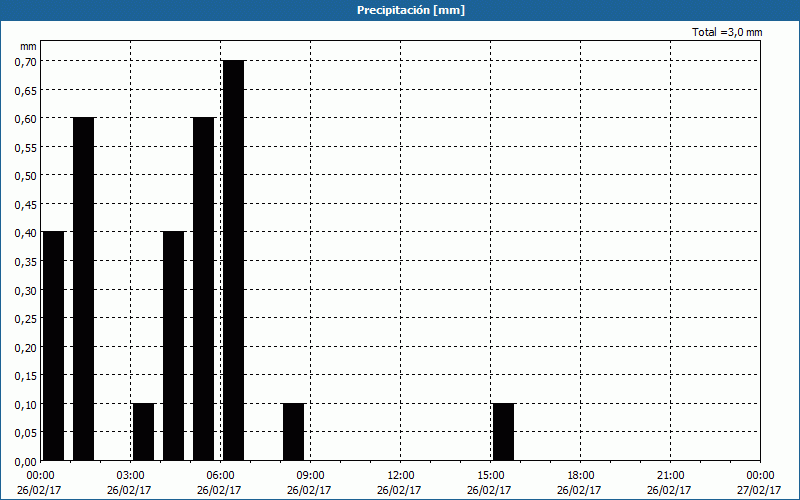Screen dimensions: 800x500
Task: Click the 0,65 y-axis label
Action: coord(26,90)
